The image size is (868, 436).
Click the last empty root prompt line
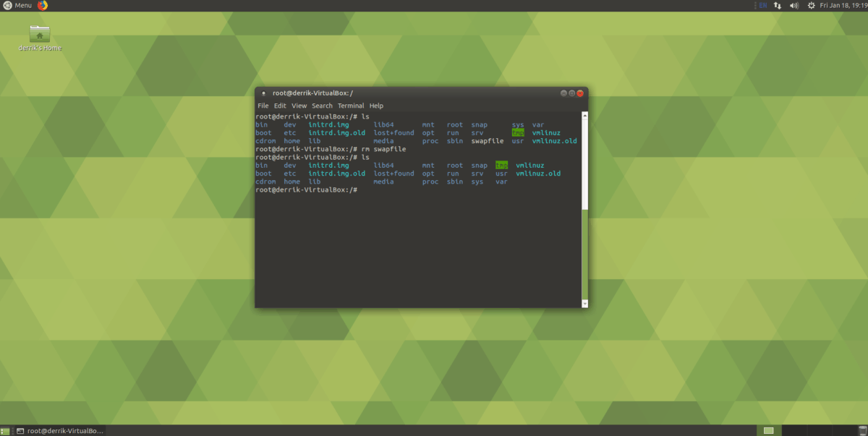(x=307, y=189)
